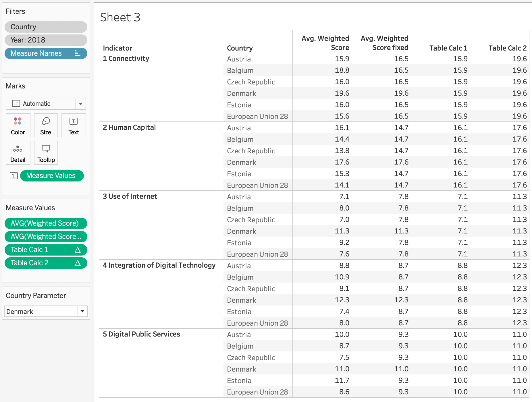532x402 pixels.
Task: Open the Country Parameter dropdown arrow
Action: (82, 311)
